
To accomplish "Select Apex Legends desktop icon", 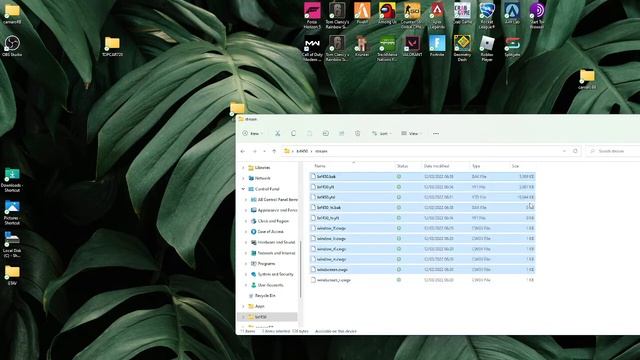I will pos(437,16).
